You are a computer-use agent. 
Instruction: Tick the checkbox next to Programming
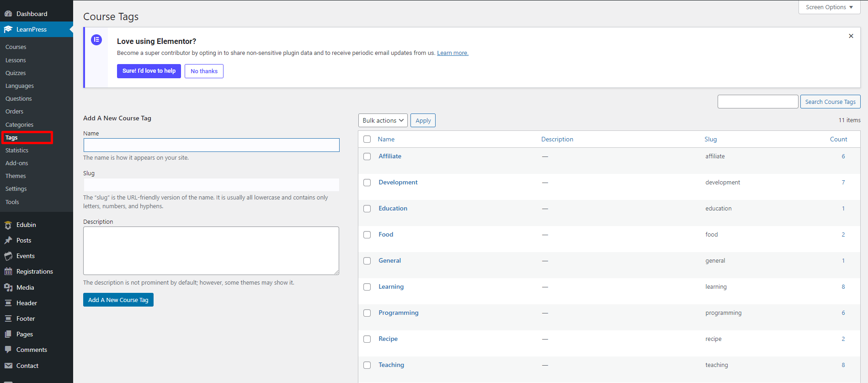[x=367, y=313]
